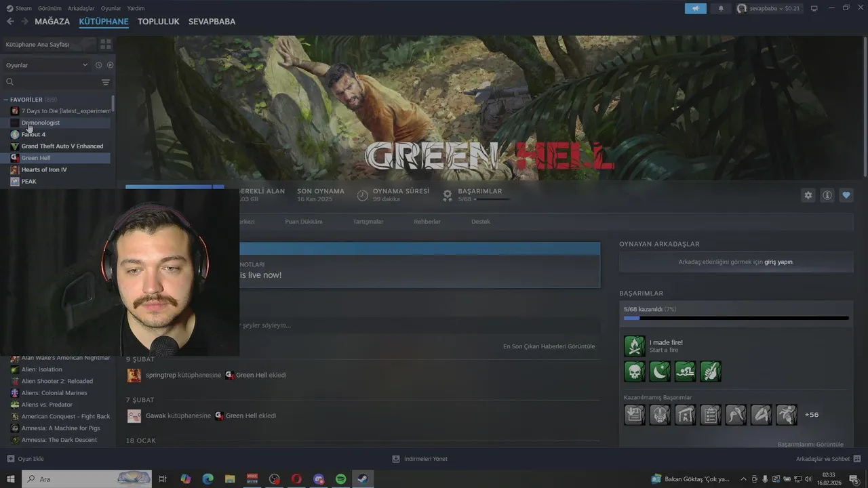The height and width of the screenshot is (488, 868).
Task: Open the Arkadaşlar menu
Action: coord(81,8)
